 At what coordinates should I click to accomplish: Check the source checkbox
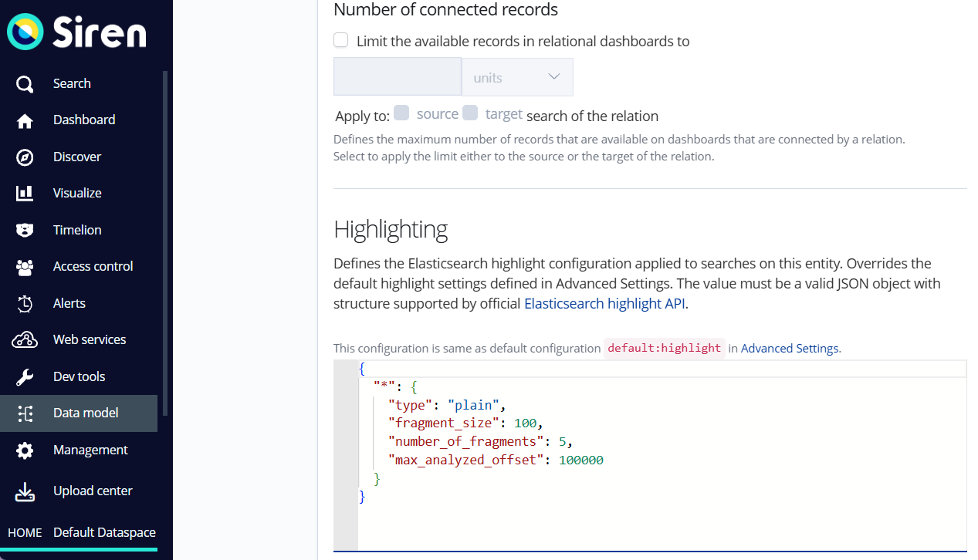click(401, 113)
